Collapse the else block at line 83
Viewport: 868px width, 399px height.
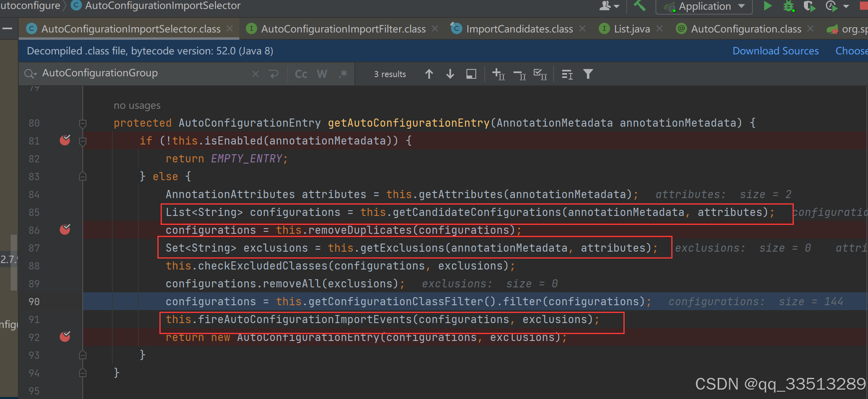click(x=82, y=176)
